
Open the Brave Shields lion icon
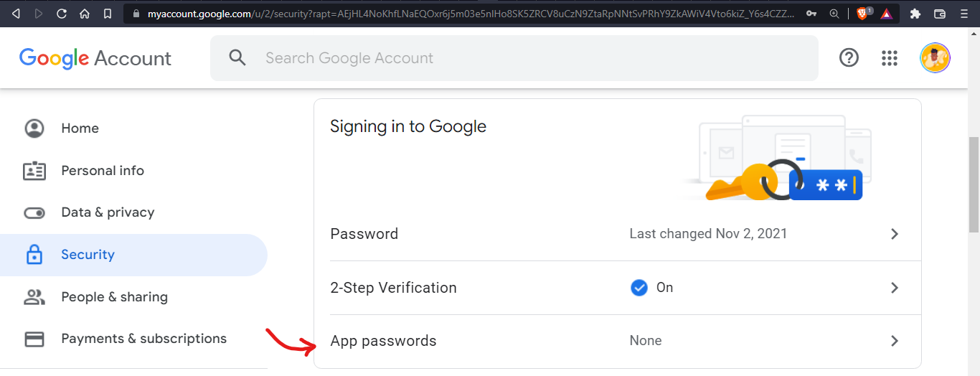[863, 13]
